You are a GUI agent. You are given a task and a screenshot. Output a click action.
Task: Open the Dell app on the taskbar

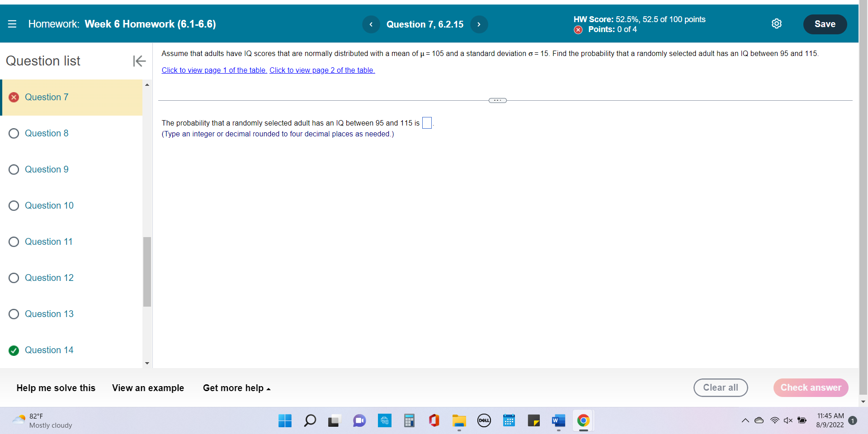484,421
